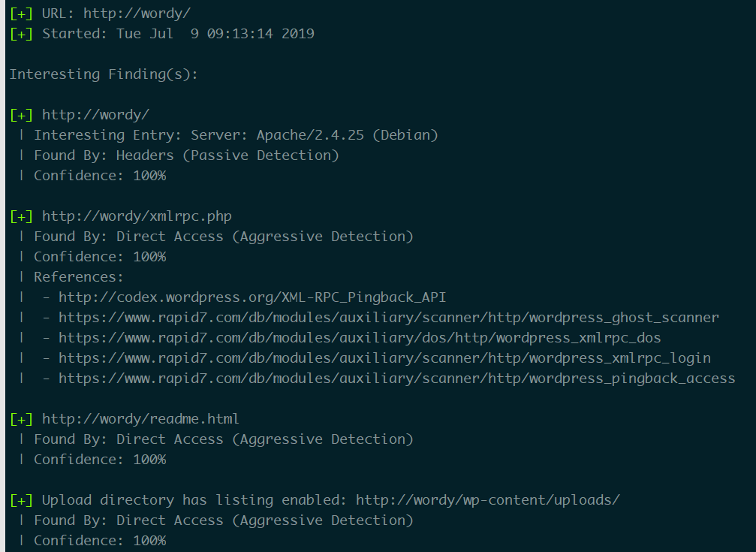Screen dimensions: 756x552
Task: Click the green [+] marker beside URL line
Action: (22, 14)
